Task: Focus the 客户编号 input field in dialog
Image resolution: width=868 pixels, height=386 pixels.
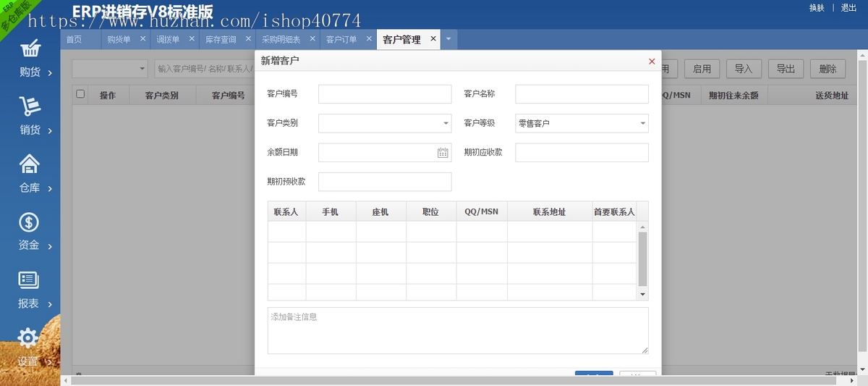Action: pyautogui.click(x=385, y=94)
